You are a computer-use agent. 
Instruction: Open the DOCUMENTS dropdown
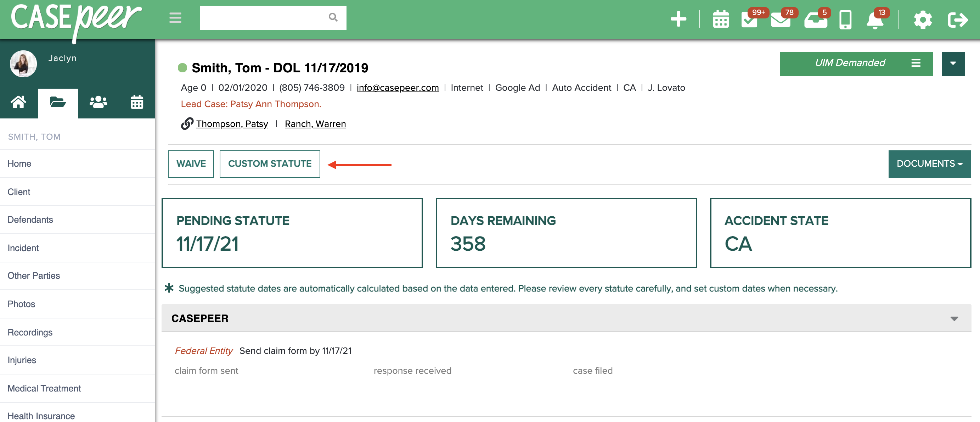[929, 164]
